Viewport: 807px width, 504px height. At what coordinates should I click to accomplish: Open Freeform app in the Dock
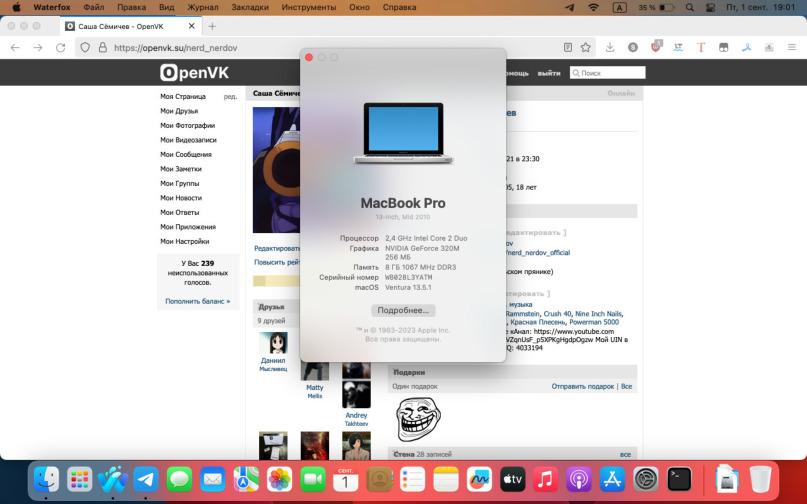pos(479,480)
